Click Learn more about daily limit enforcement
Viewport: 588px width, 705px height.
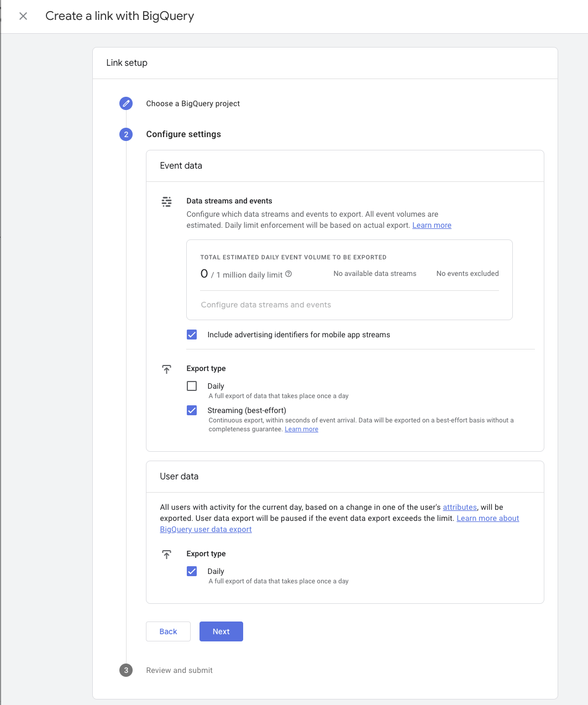coord(432,225)
